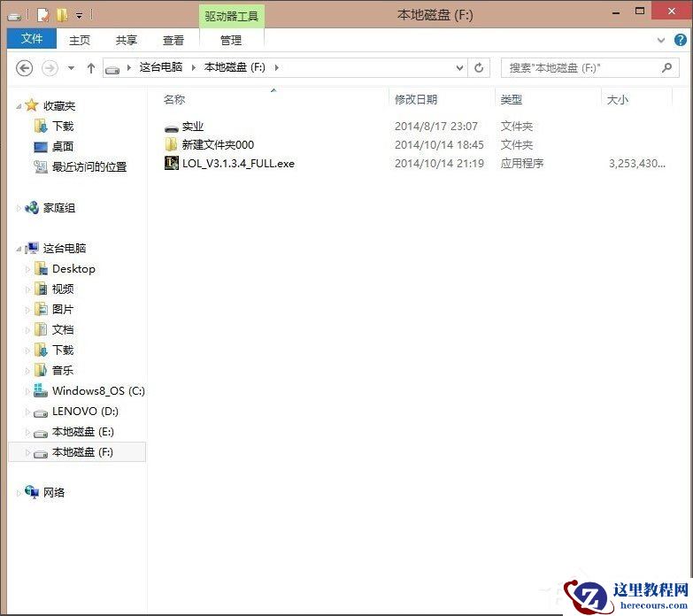Open the 视频 library folder
The image size is (693, 616).
[x=63, y=289]
